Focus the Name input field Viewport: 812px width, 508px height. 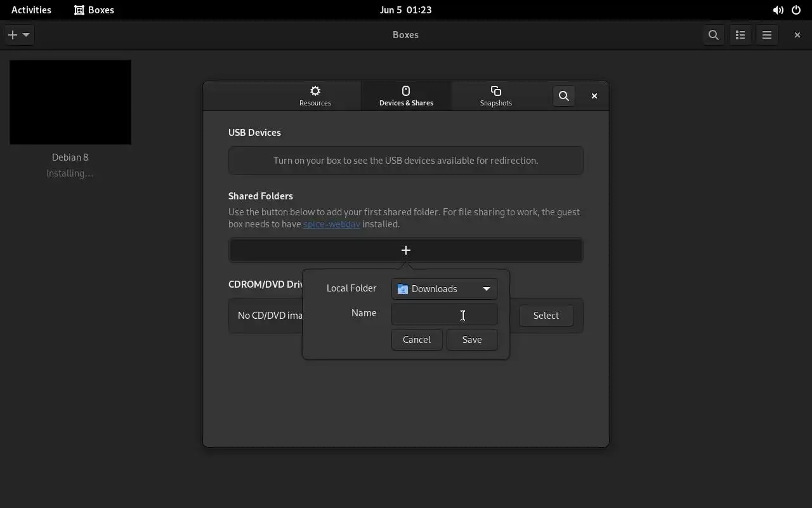[x=445, y=314]
